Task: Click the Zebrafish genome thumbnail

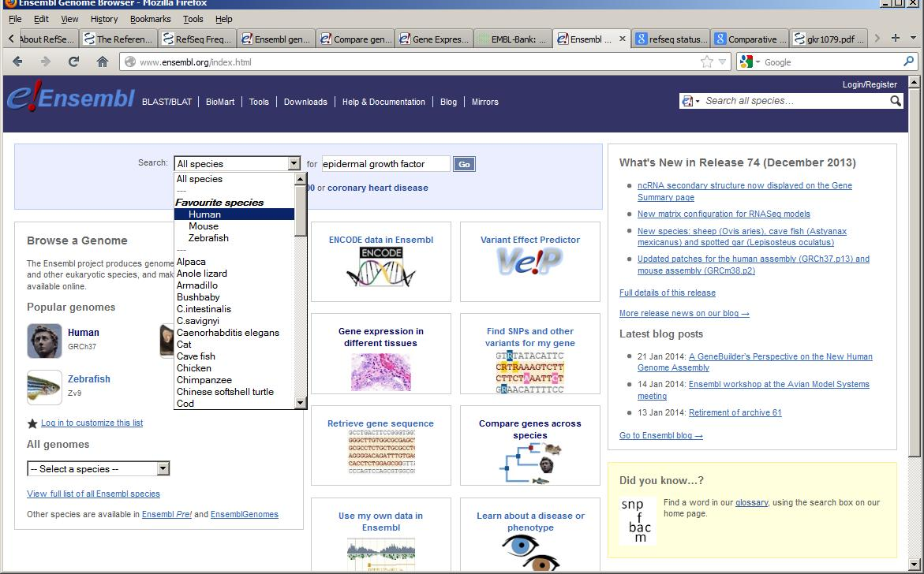Action: pyautogui.click(x=44, y=387)
